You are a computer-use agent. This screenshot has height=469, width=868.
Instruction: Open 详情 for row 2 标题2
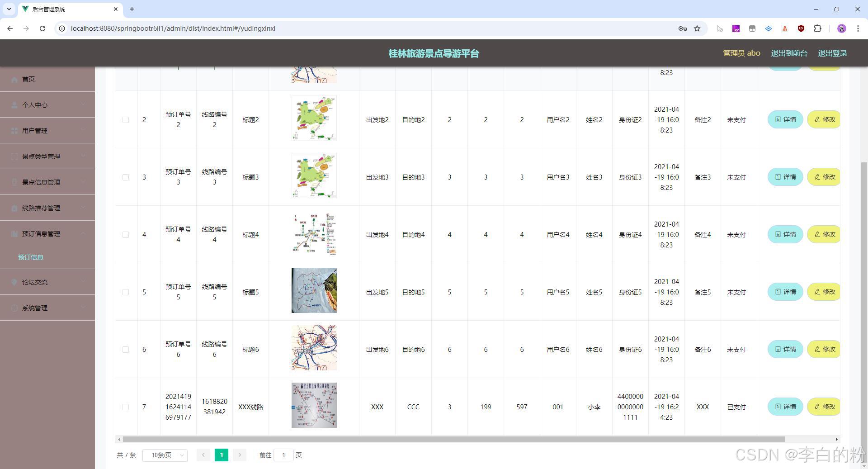click(x=785, y=120)
